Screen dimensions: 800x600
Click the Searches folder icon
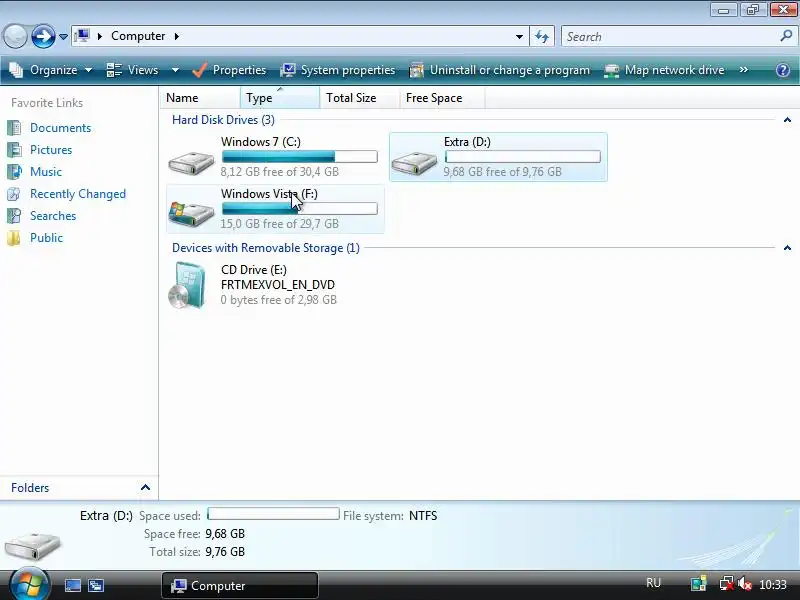pos(14,216)
